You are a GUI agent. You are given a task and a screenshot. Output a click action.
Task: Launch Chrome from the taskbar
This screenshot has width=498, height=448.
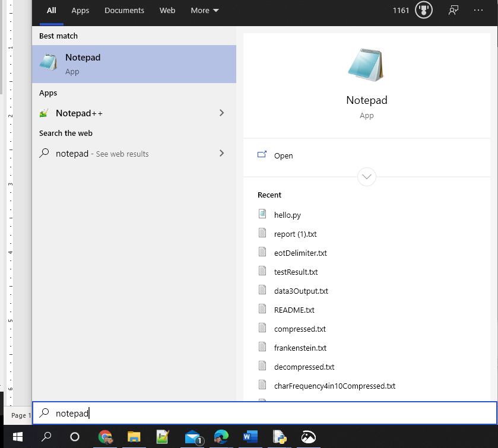pyautogui.click(x=106, y=437)
